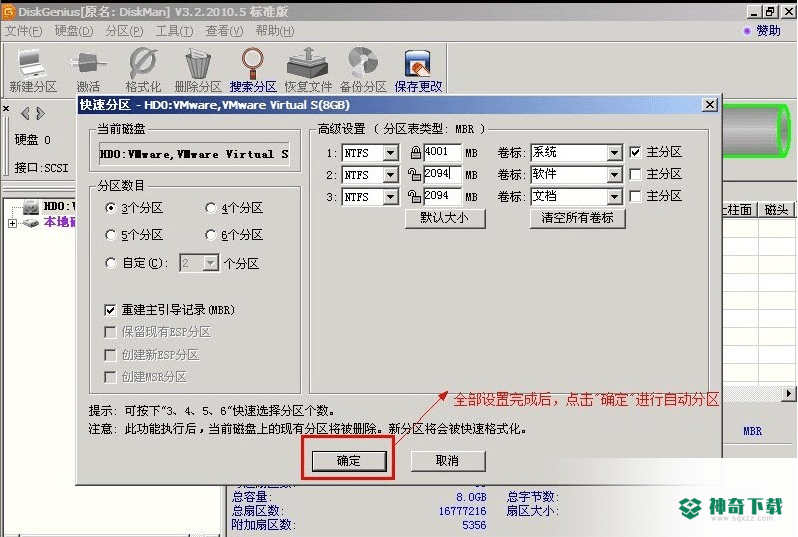Click the Search Partition (搜索分区) icon

tap(253, 70)
